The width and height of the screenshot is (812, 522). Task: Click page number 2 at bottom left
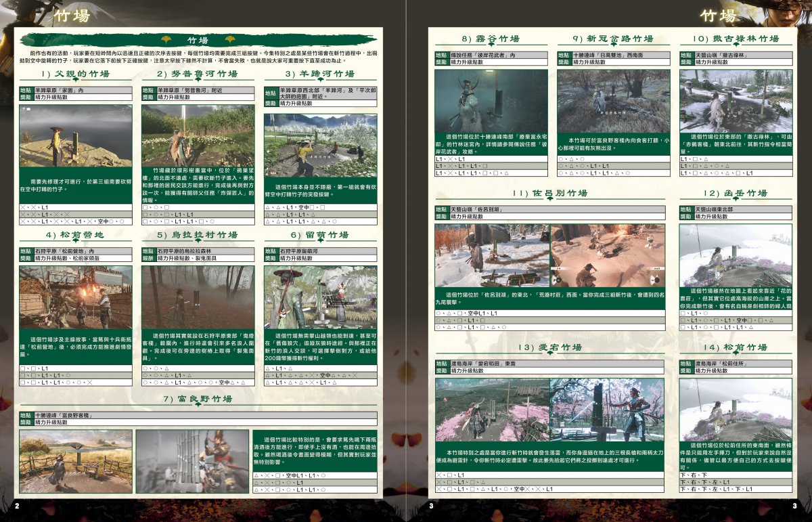[18, 505]
